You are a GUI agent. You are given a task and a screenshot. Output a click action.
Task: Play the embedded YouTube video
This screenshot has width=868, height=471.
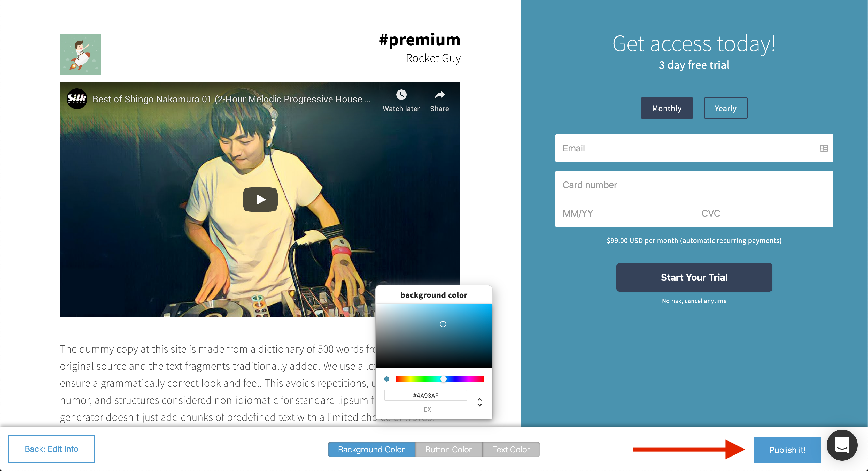(260, 199)
